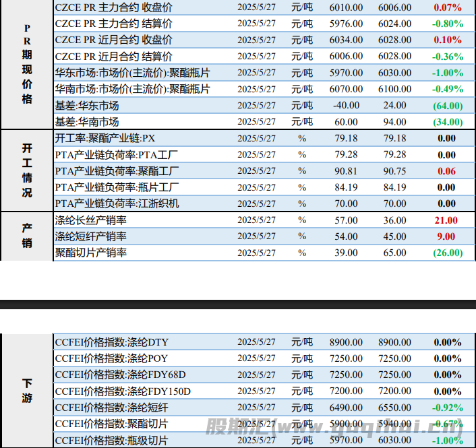Viewport: 476px width, 448px height.
Task: Click the CZCE PR 主力合约 收盘价 row label
Action: [113, 7]
